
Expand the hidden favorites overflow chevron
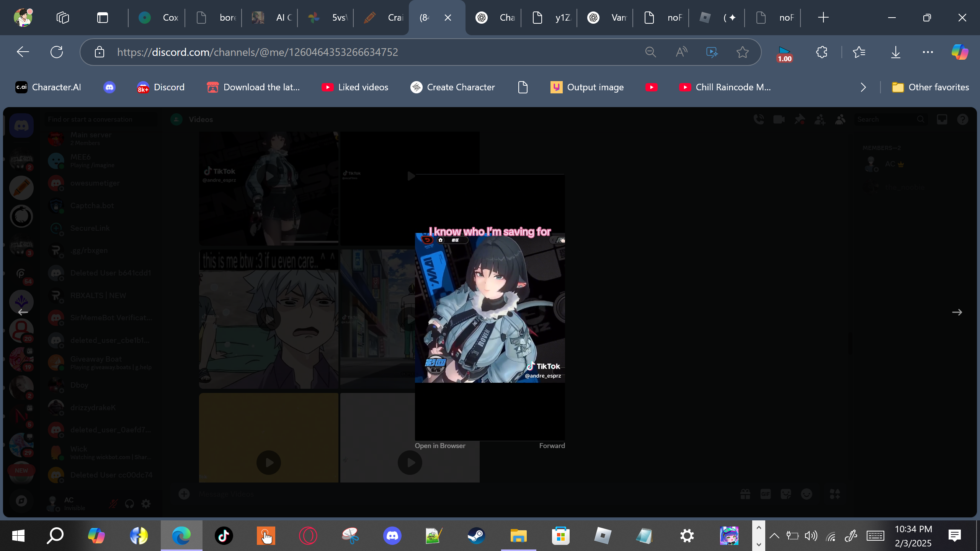[863, 87]
